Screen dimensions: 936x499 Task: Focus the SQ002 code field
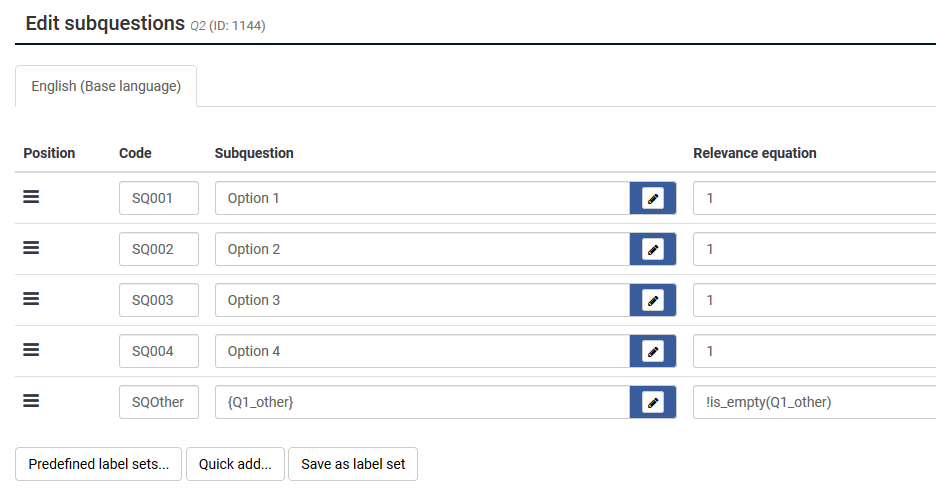[159, 249]
